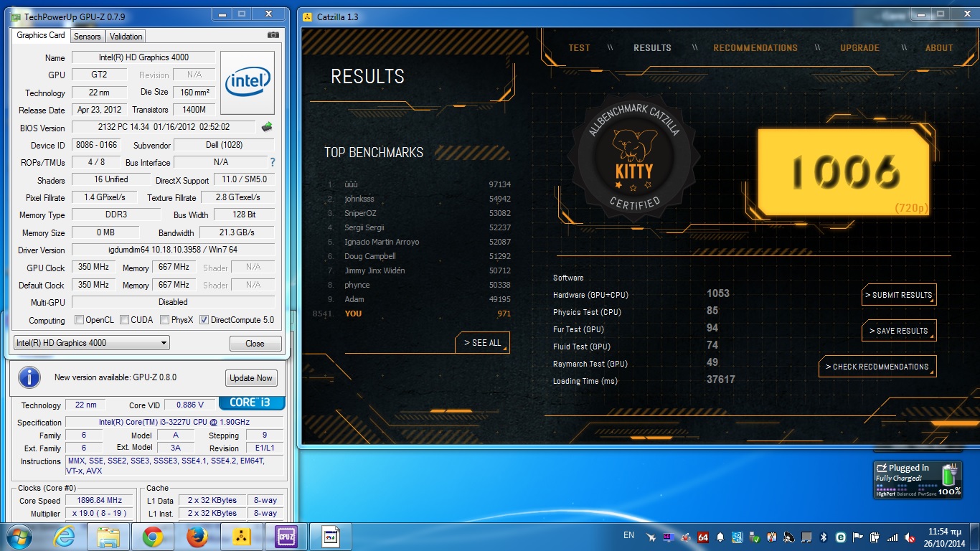Open network signal bars tray icon
Image resolution: width=980 pixels, height=551 pixels.
click(892, 537)
